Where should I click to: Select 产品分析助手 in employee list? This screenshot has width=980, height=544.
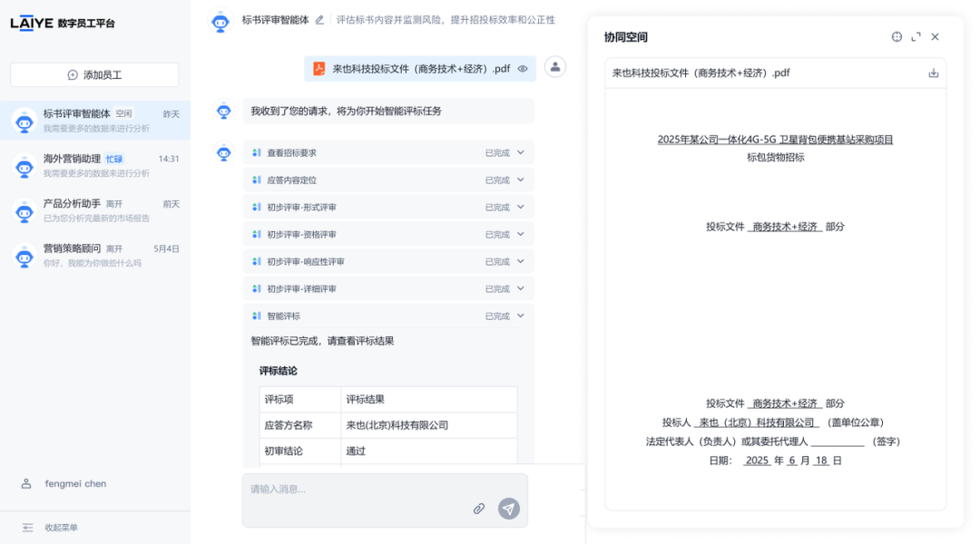click(95, 210)
